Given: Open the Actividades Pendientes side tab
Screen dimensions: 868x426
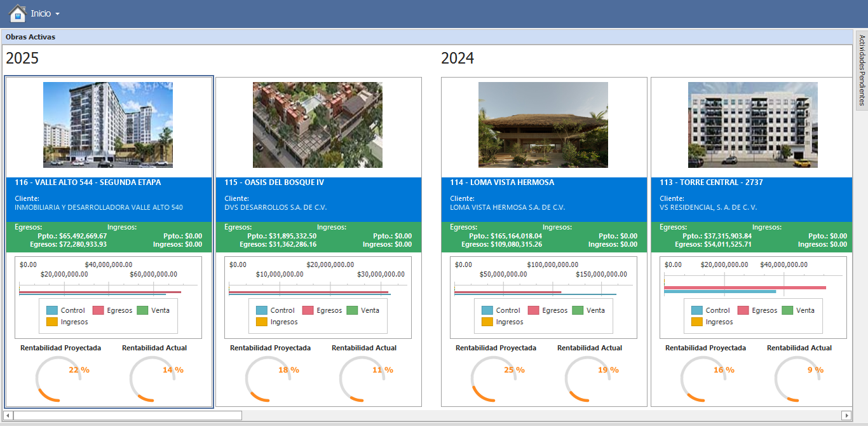Looking at the screenshot, I should tap(862, 70).
